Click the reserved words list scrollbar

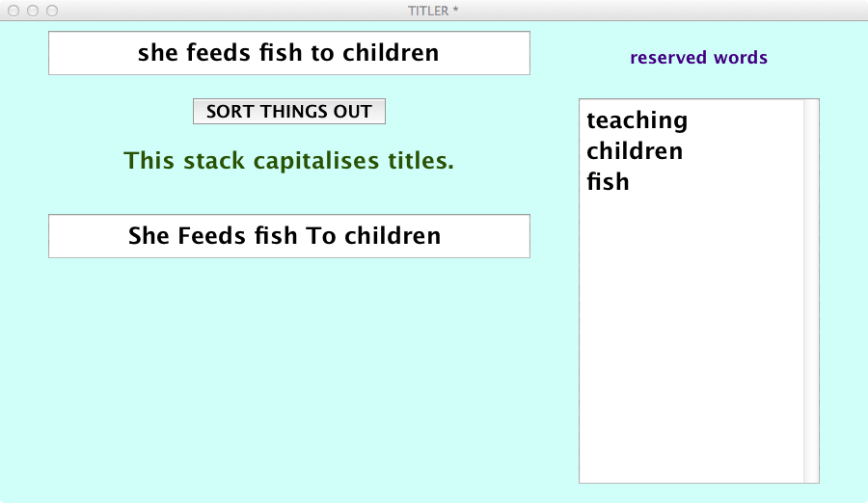[811, 289]
